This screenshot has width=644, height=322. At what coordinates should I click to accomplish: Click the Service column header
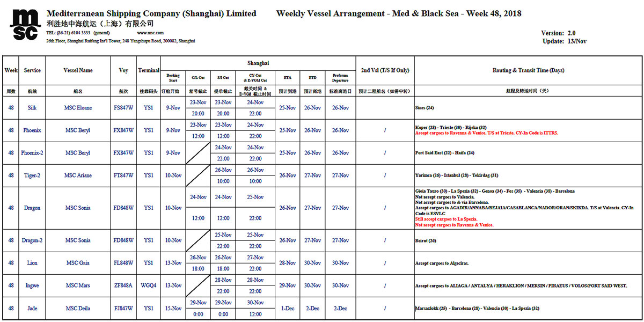(x=32, y=70)
